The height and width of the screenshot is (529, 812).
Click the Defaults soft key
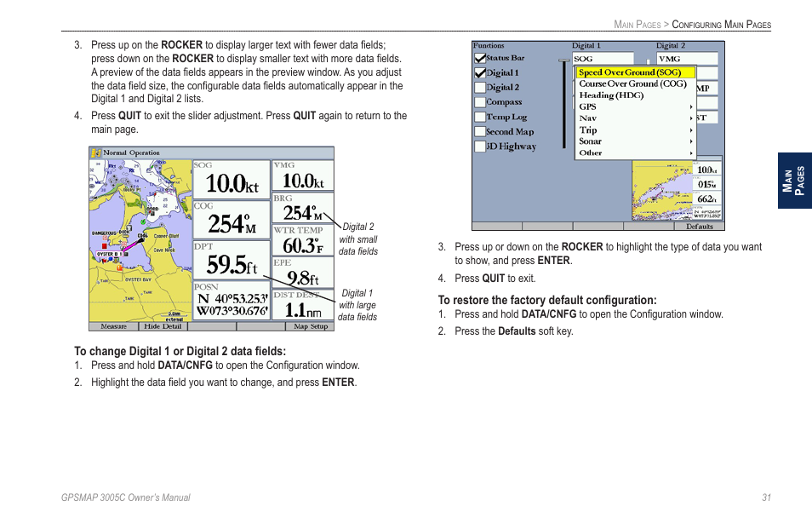coord(699,227)
